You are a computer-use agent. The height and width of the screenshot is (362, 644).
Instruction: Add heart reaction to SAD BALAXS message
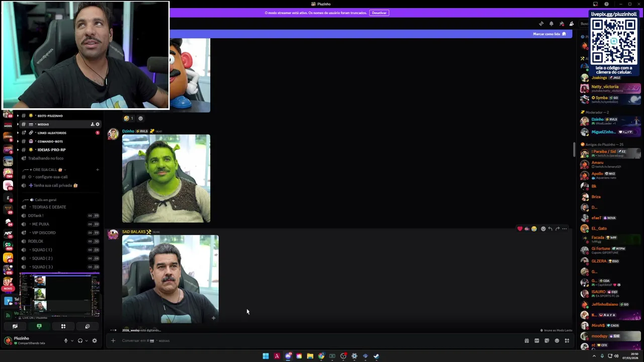520,229
